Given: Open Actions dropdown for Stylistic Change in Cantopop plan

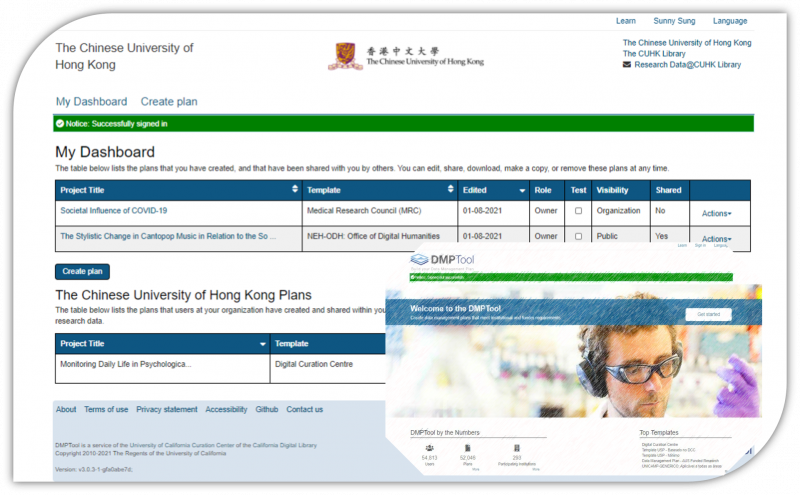Looking at the screenshot, I should 716,239.
